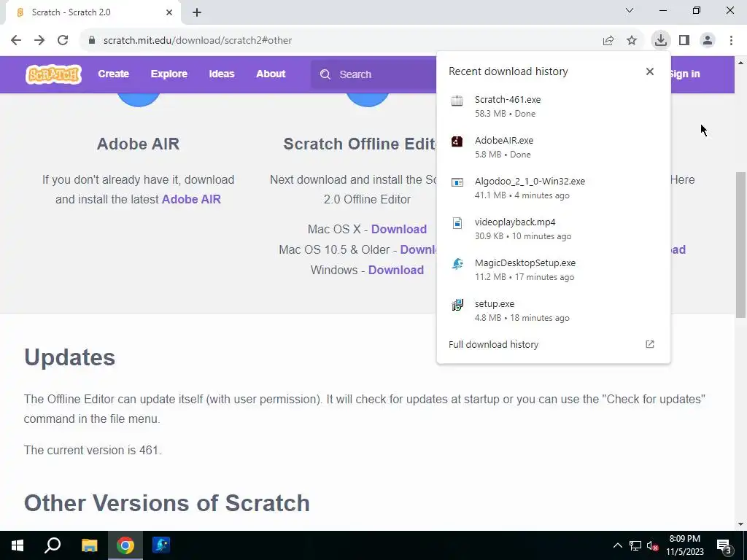Click the MagicDesktopSetup.exe file icon
The height and width of the screenshot is (560, 747).
point(457,264)
